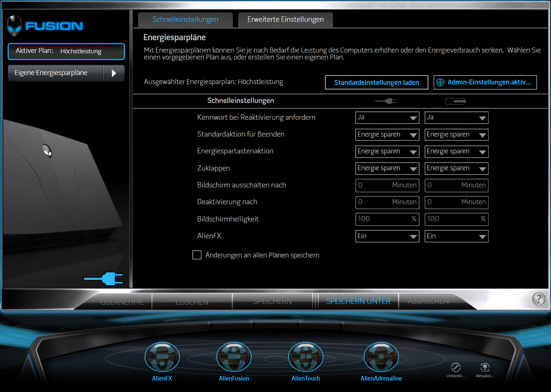Screen dimensions: 551x392
Task: Click 'Ausgewählter Energiesparplan: Höchstleistung' text
Action: (214, 82)
